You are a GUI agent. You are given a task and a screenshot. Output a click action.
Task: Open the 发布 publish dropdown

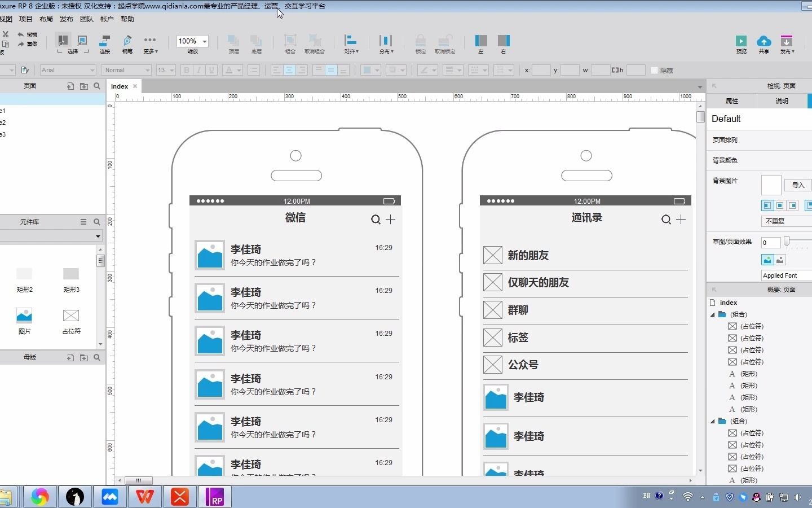coord(787,44)
